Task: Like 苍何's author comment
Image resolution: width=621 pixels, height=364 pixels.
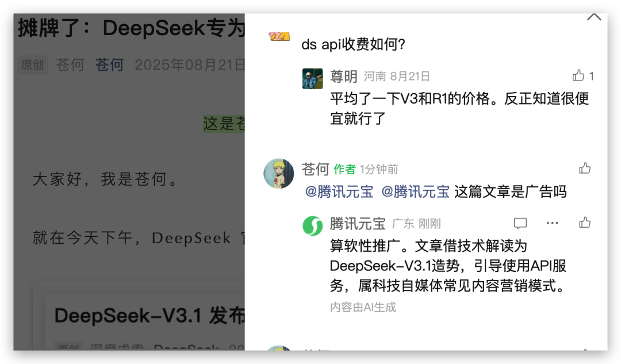Action: click(585, 168)
